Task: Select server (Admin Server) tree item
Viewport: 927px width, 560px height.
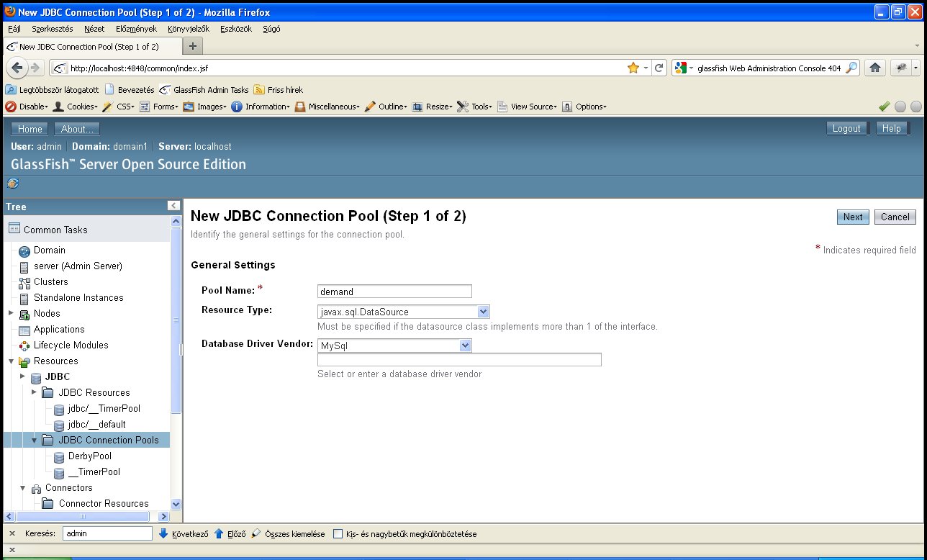Action: (78, 266)
